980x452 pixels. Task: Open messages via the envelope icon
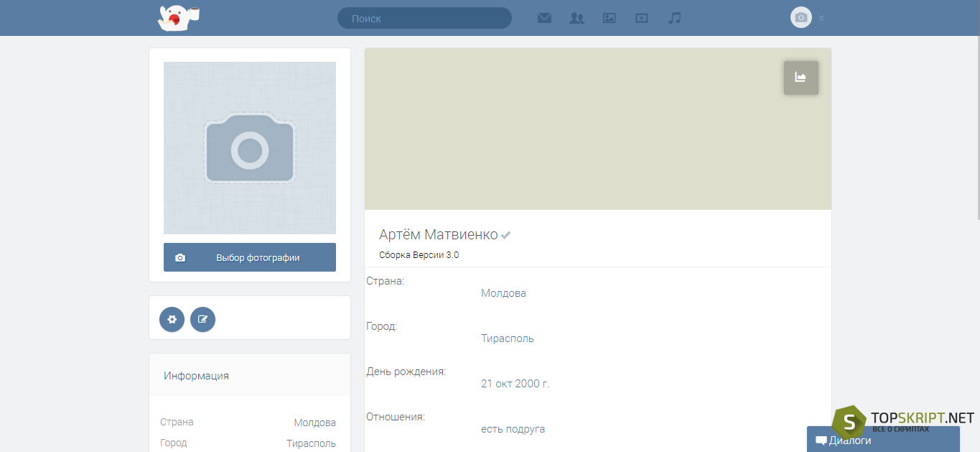pyautogui.click(x=544, y=18)
